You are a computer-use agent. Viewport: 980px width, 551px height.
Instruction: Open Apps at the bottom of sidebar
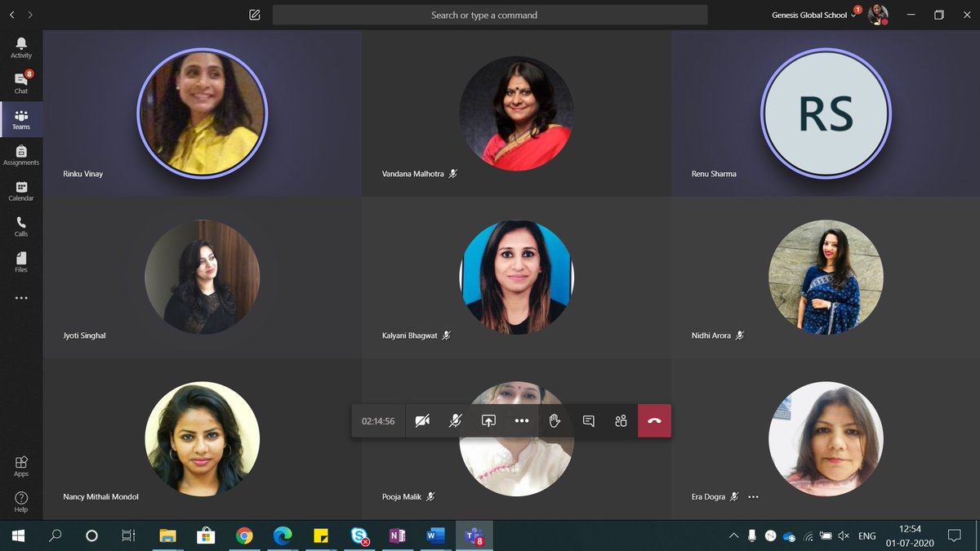20,463
